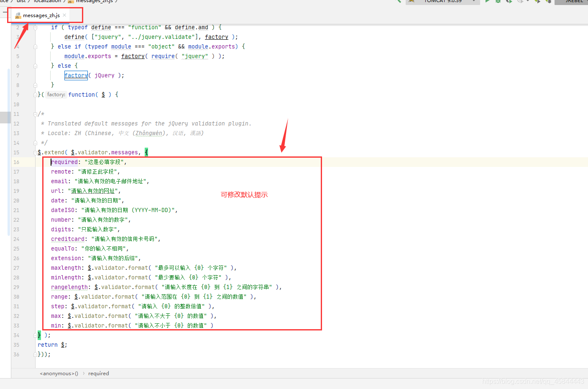This screenshot has width=588, height=389.
Task: Click the hide panel dash icon left of tab
Action: coord(5,12)
